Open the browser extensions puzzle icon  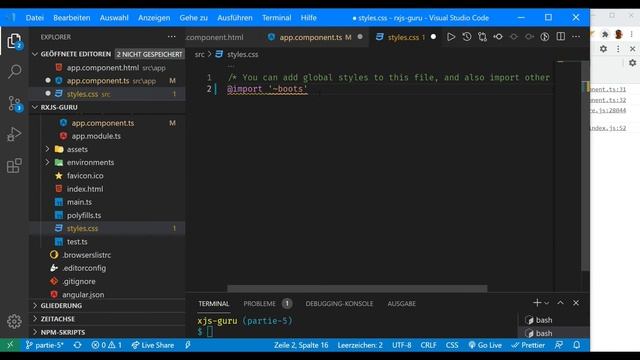(x=605, y=35)
